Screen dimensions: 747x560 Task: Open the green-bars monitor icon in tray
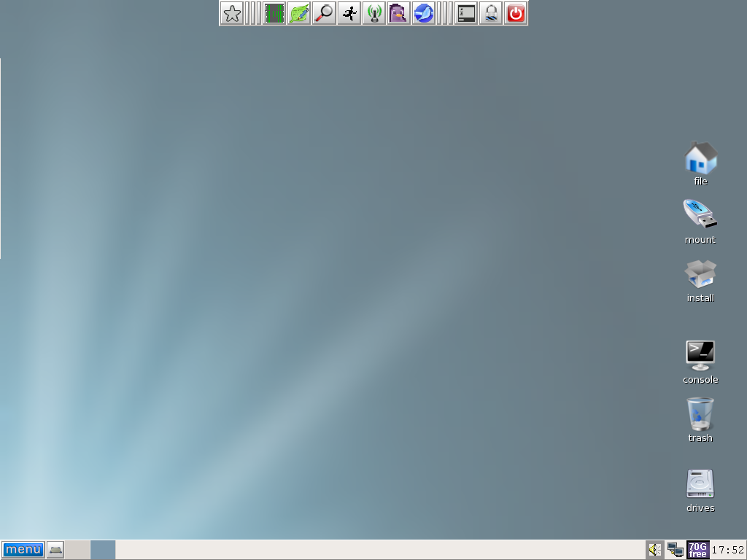pyautogui.click(x=274, y=13)
